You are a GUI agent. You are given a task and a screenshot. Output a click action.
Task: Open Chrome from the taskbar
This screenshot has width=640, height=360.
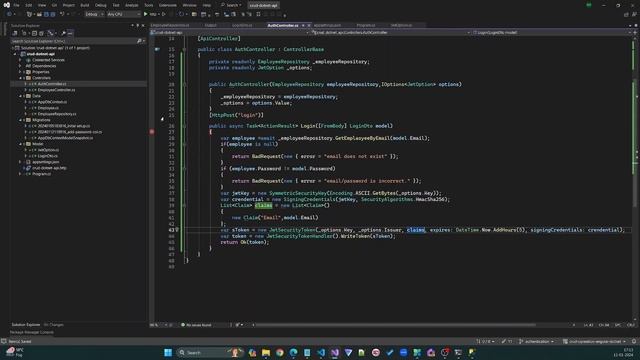[x=280, y=352]
